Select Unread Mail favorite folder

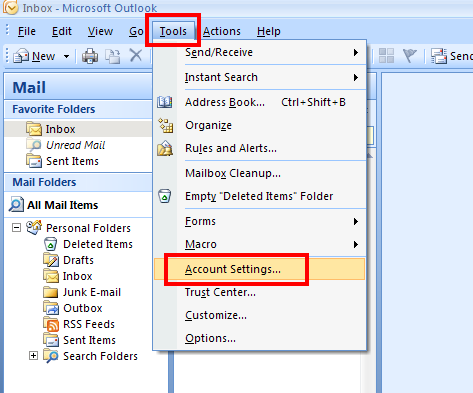click(75, 145)
